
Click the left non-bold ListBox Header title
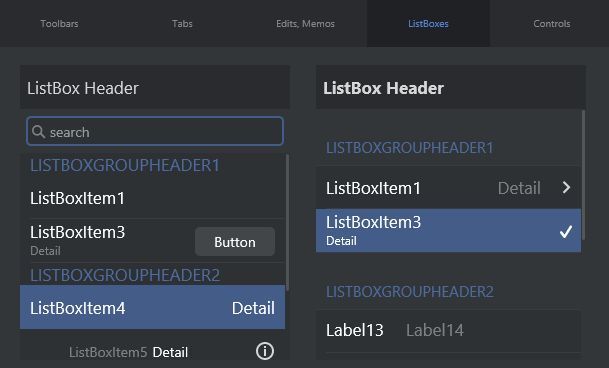click(x=83, y=88)
